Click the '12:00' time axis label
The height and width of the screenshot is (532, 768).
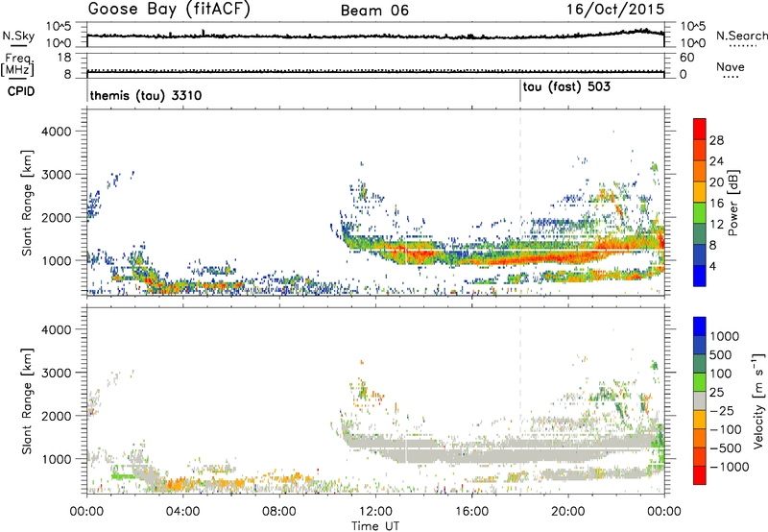(x=375, y=512)
